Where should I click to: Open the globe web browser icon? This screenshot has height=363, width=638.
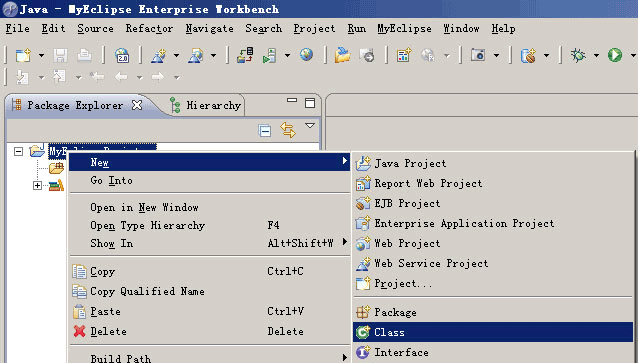coord(306,55)
